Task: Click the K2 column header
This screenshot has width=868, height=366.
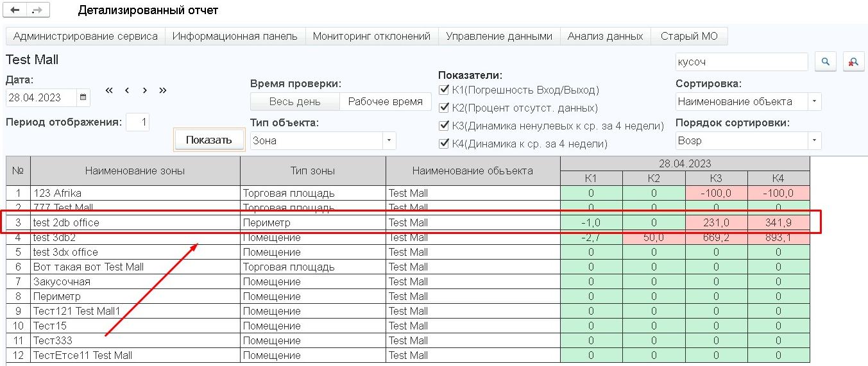Action: pyautogui.click(x=654, y=178)
